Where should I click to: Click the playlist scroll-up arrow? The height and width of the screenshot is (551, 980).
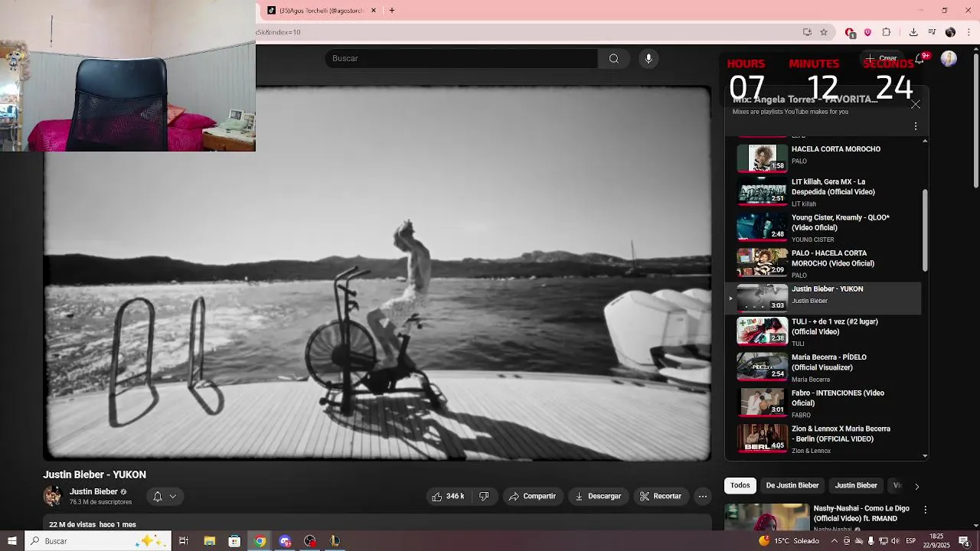[x=925, y=141]
